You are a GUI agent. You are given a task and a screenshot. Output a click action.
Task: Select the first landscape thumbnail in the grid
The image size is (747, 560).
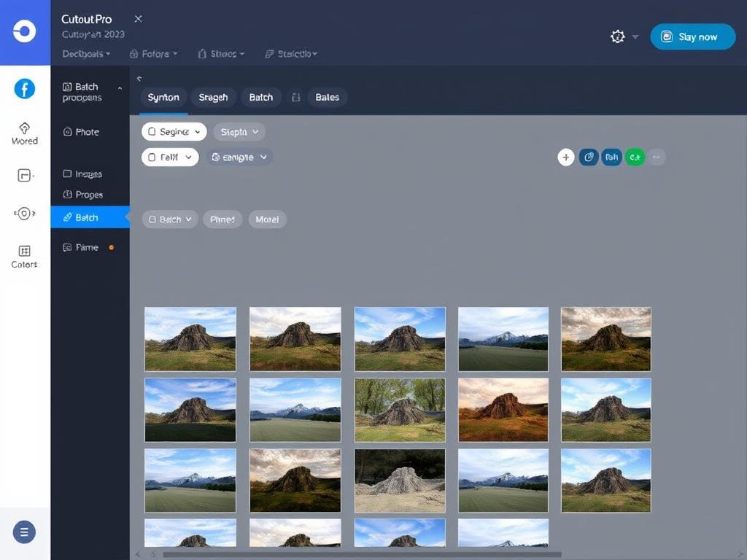tap(190, 338)
